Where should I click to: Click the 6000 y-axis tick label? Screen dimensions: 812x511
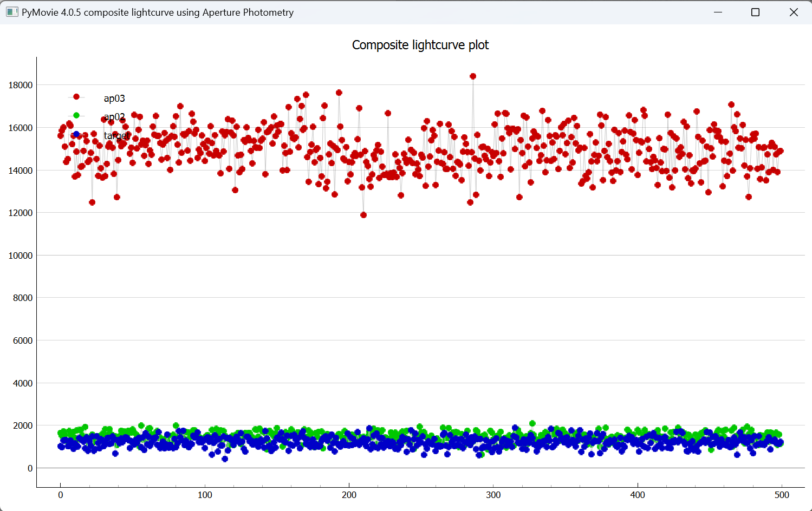click(23, 340)
